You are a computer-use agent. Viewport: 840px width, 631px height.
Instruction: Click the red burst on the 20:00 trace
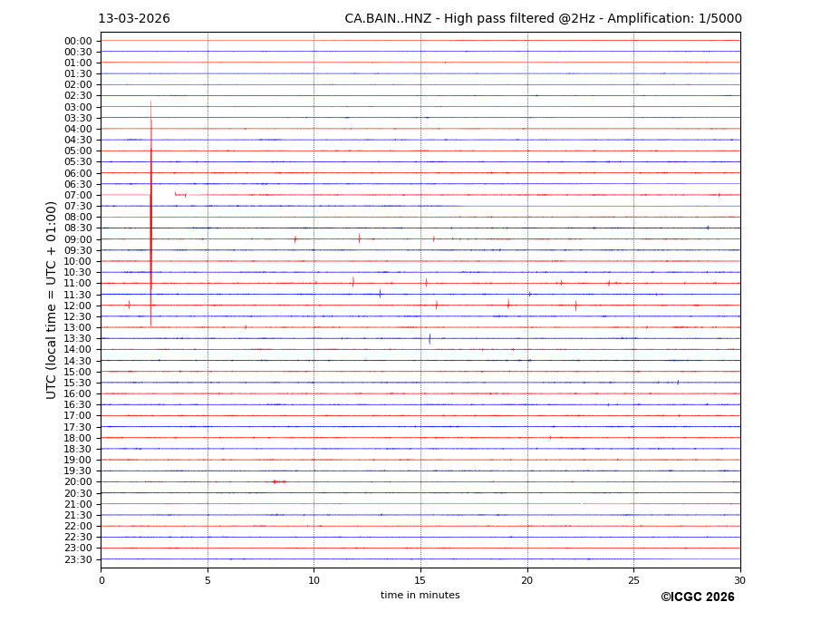pos(279,481)
